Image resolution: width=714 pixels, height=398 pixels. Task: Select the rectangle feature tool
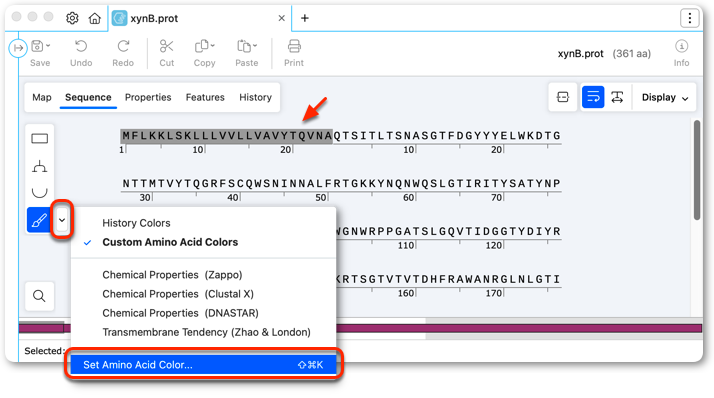[x=40, y=138]
